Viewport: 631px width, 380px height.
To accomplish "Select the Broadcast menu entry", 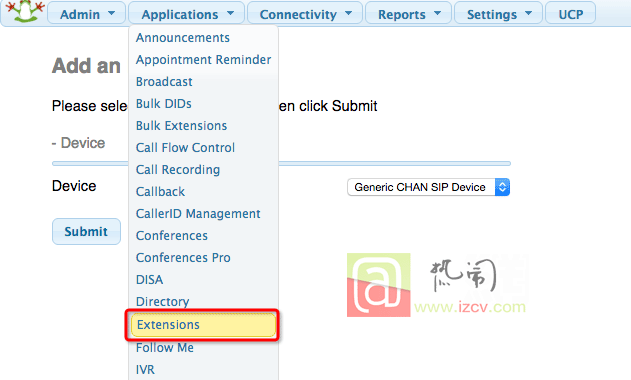I will click(x=164, y=82).
